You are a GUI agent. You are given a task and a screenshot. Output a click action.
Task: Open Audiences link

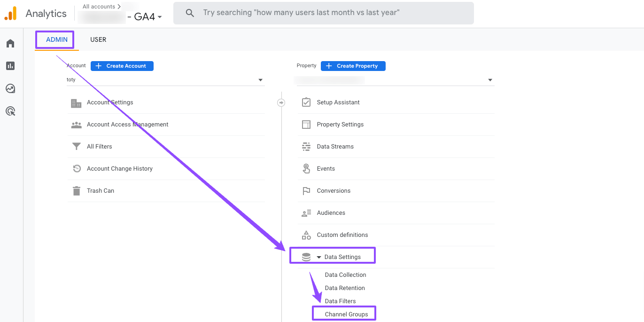[x=331, y=213]
